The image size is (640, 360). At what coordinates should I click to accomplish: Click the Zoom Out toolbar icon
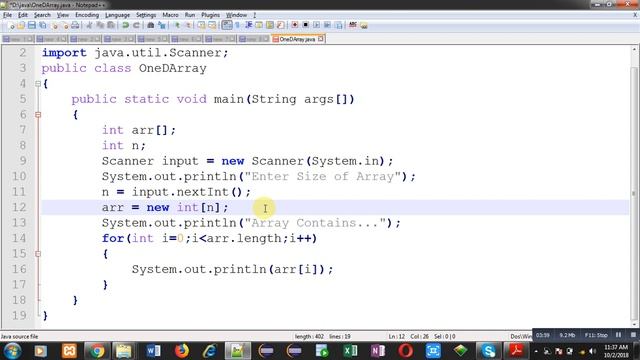[x=189, y=25]
